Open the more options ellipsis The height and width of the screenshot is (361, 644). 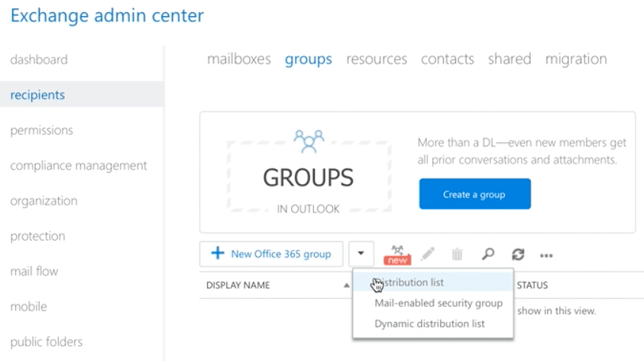546,255
